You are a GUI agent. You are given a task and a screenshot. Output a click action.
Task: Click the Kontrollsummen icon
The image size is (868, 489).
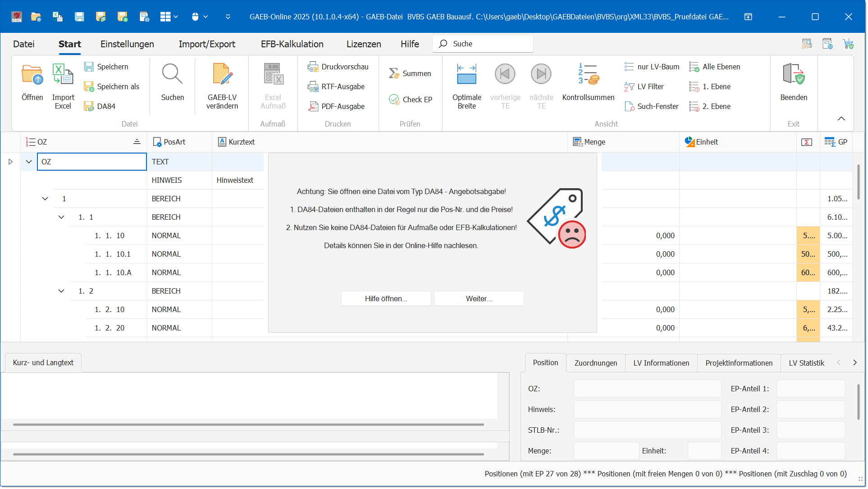(x=588, y=75)
